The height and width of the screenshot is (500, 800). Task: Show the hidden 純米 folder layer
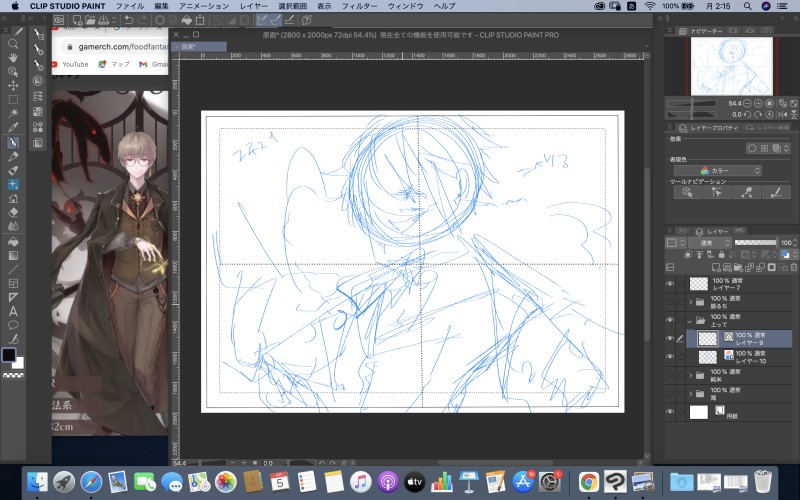[670, 375]
